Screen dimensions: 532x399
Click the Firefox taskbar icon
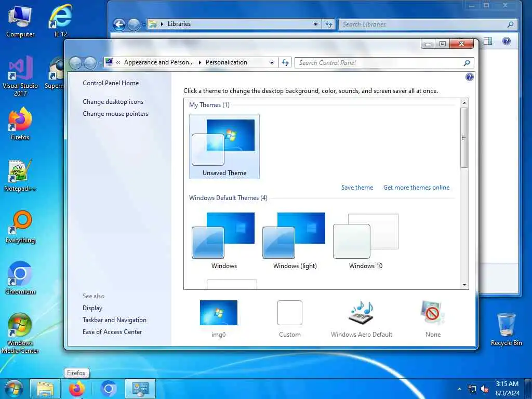click(77, 389)
